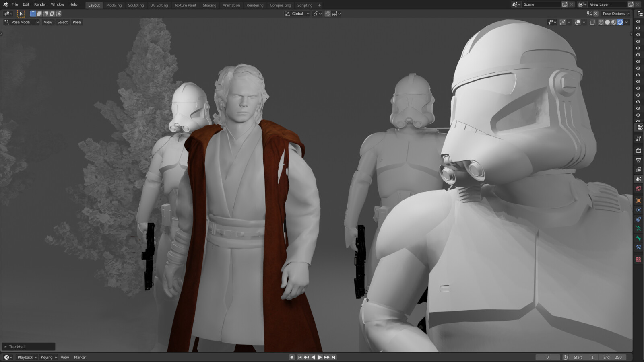
Task: Open the Physics properties tab
Action: coord(638,210)
